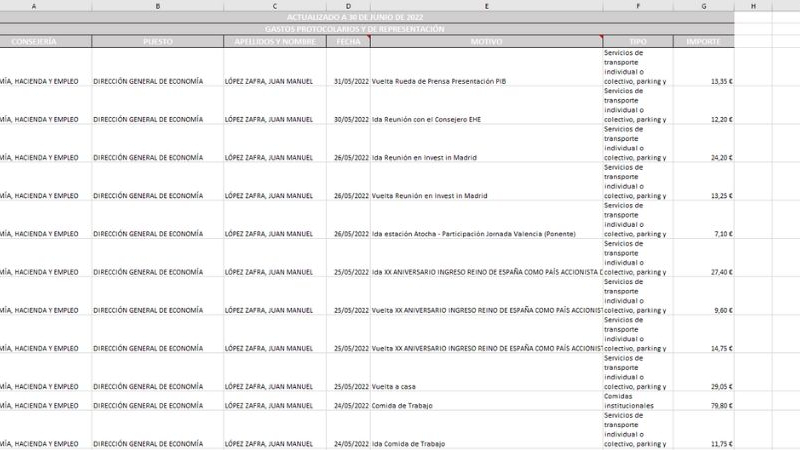
Task: Select the date in the 'Vuelta a casa' row
Action: [x=348, y=372]
